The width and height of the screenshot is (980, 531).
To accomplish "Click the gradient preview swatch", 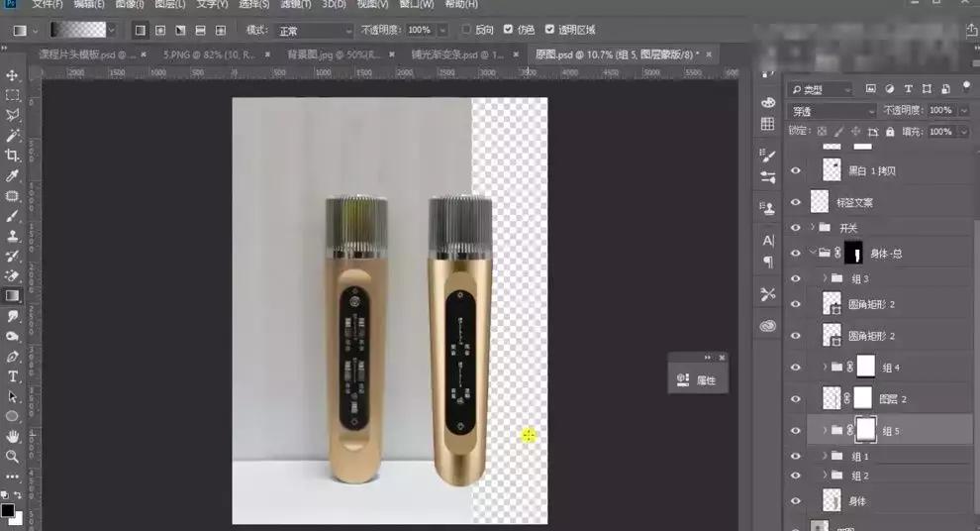I will (78, 30).
